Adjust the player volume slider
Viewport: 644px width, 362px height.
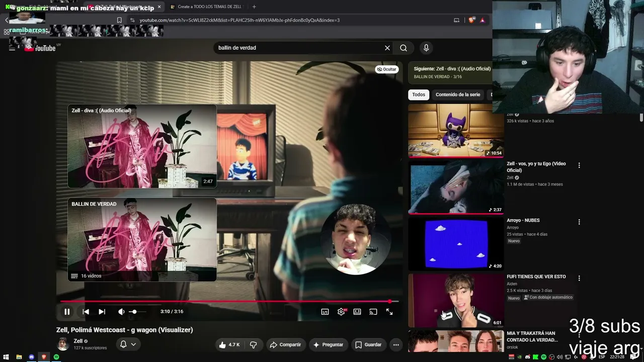click(x=138, y=312)
